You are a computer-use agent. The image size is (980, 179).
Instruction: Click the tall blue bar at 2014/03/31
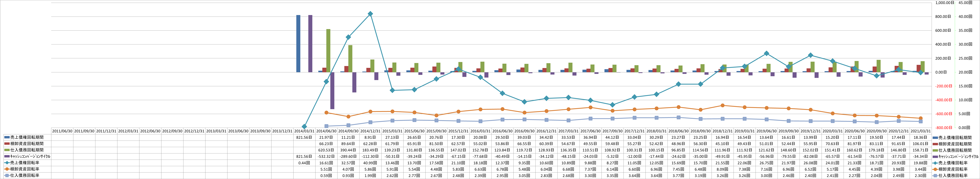pyautogui.click(x=298, y=43)
